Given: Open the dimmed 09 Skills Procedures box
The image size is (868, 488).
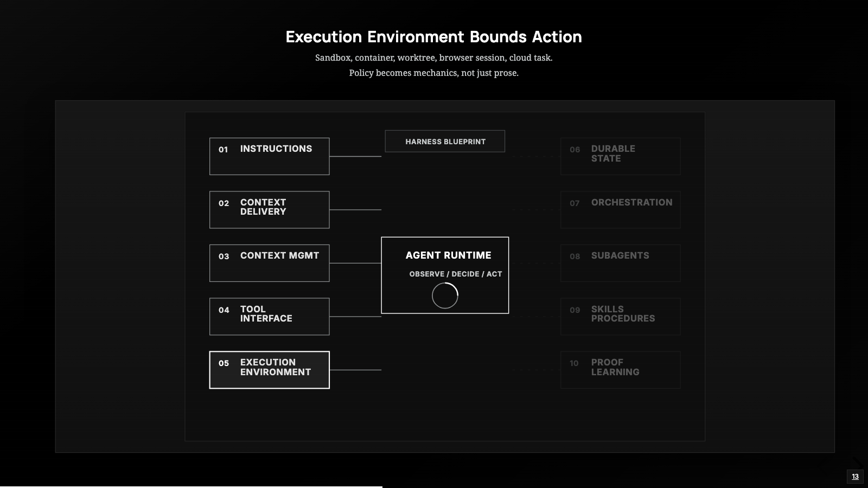Looking at the screenshot, I should click(x=620, y=317).
